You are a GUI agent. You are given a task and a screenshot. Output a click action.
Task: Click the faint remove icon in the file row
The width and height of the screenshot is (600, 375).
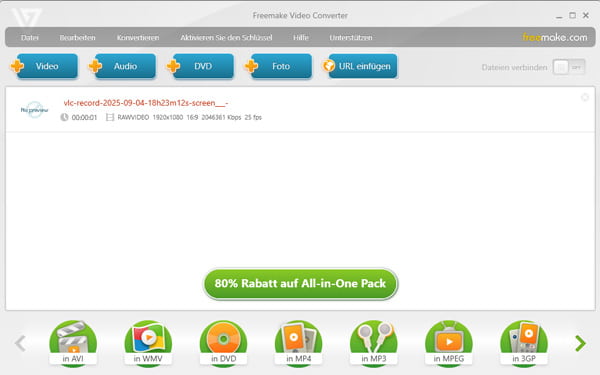pos(585,97)
